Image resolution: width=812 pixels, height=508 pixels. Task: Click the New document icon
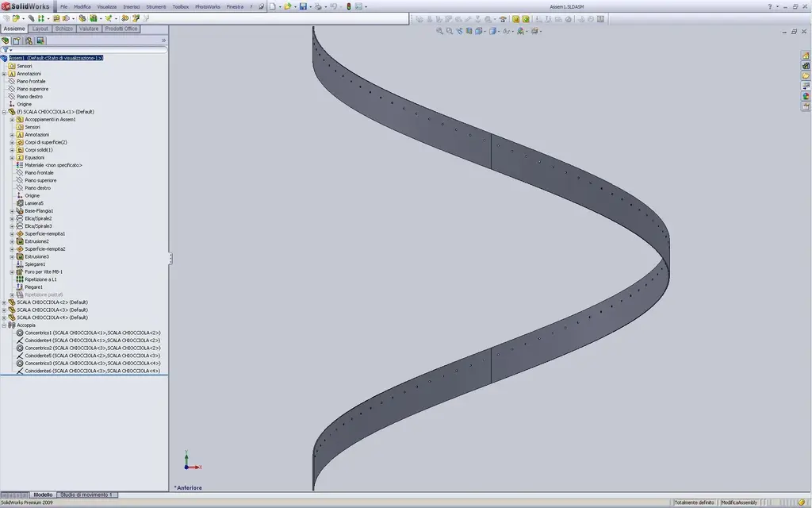pyautogui.click(x=272, y=6)
